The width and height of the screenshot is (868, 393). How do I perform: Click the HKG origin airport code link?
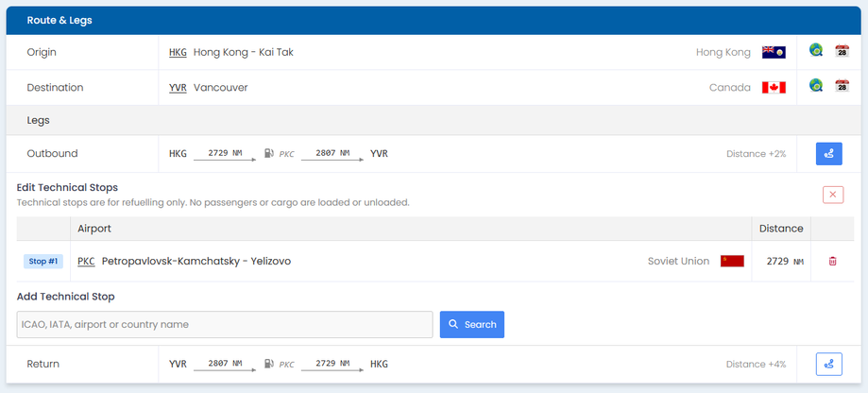click(179, 53)
